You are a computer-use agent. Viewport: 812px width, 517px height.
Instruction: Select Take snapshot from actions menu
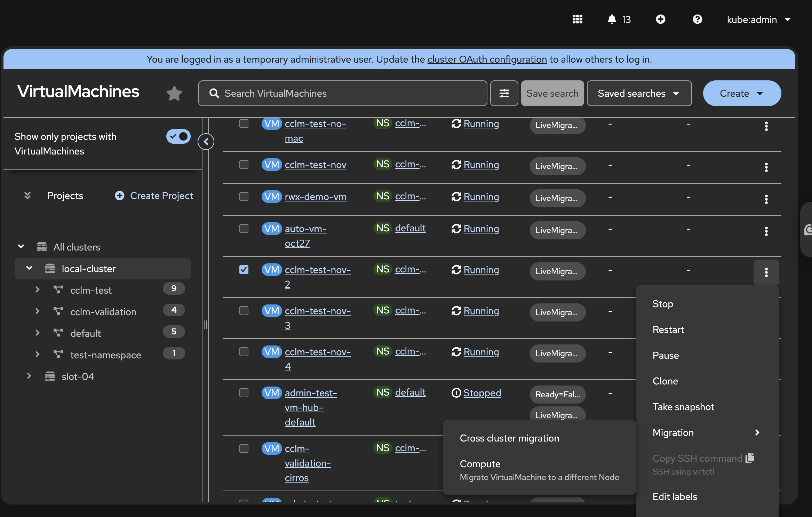pos(683,407)
